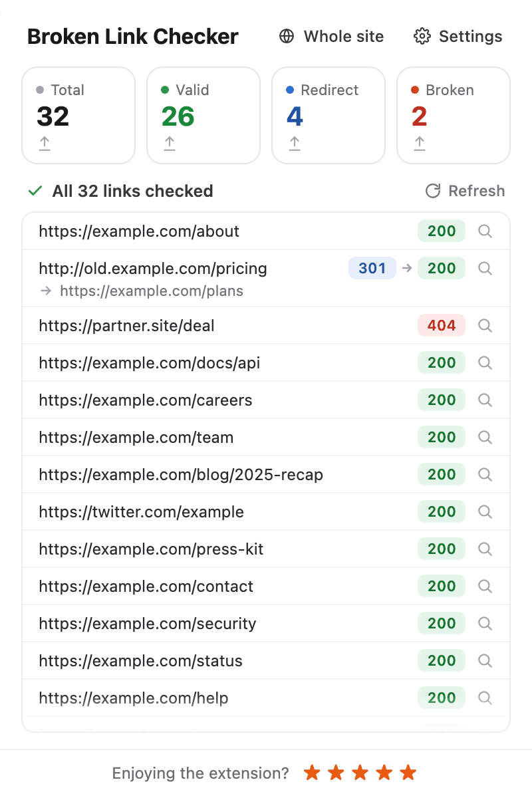
Task: Inspect example.com/team link with magnifier
Action: [x=485, y=438]
